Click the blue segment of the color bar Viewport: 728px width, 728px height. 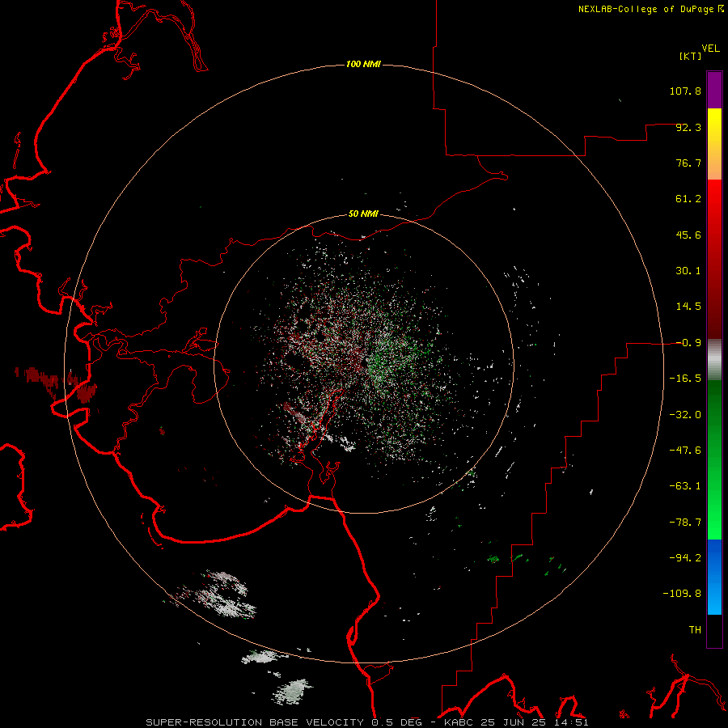714,577
